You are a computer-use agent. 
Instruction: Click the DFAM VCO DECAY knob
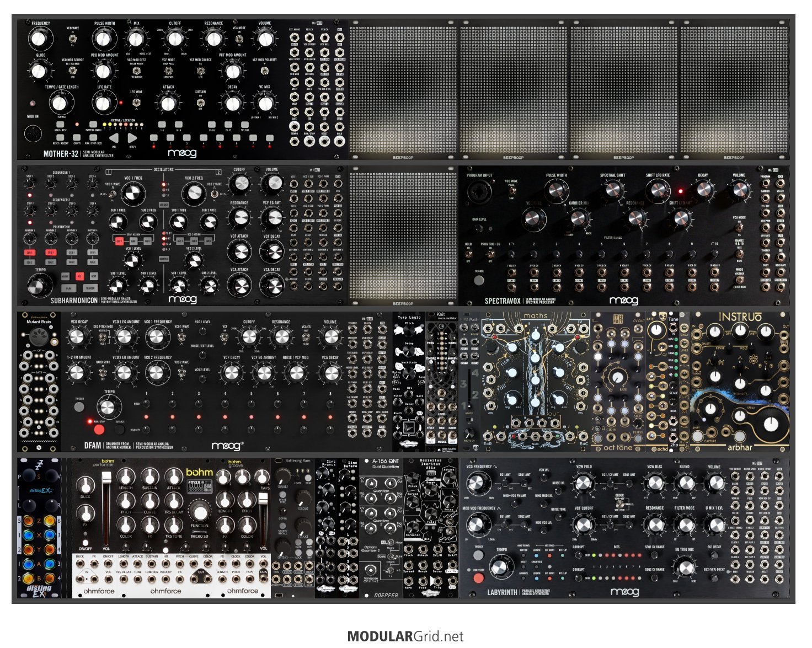pyautogui.click(x=78, y=337)
